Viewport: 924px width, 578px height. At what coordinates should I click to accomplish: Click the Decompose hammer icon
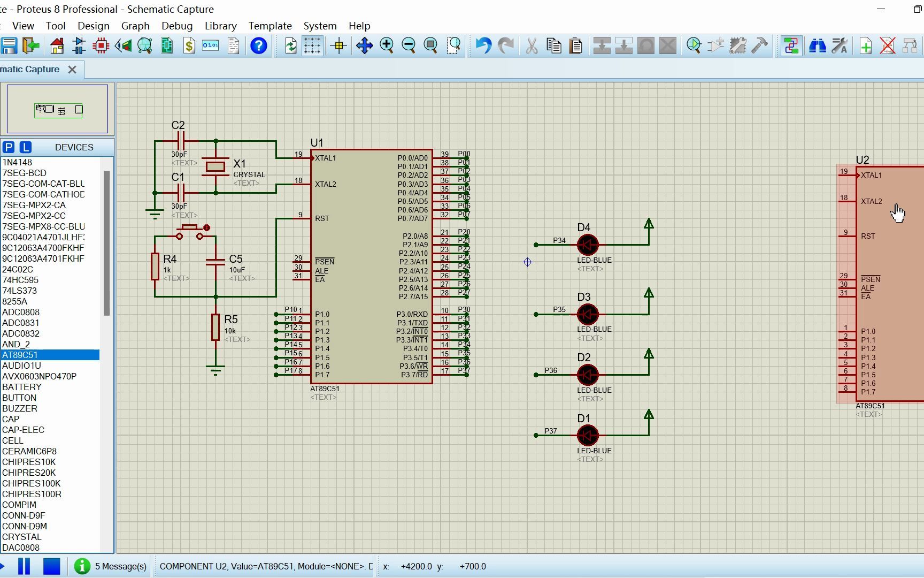pyautogui.click(x=759, y=45)
